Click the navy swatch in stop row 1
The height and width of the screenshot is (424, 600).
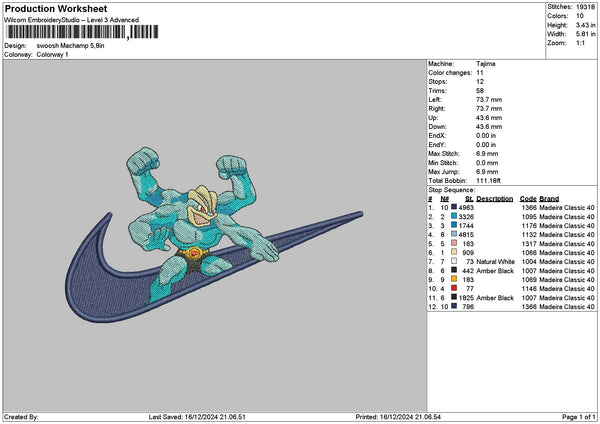tap(454, 207)
